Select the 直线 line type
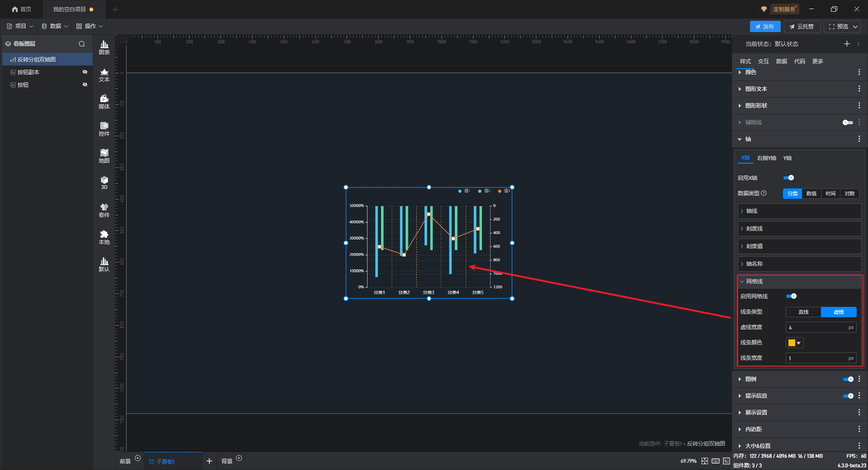Viewport: 868px width, 470px height. pyautogui.click(x=803, y=312)
